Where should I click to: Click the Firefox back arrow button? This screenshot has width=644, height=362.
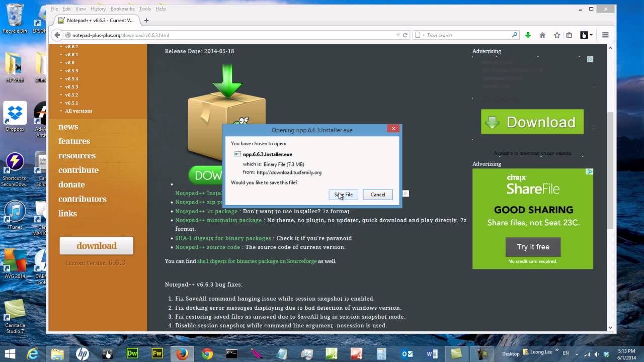(x=57, y=35)
